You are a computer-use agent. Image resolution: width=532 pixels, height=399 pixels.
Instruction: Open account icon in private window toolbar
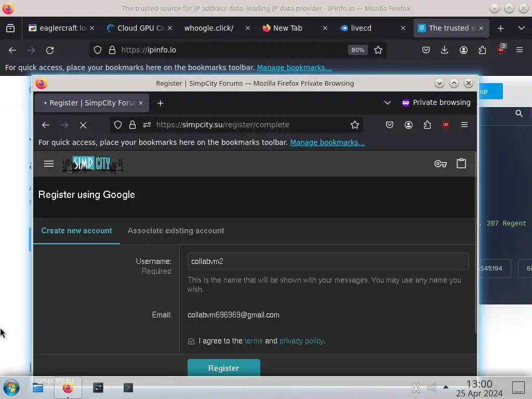coord(408,125)
